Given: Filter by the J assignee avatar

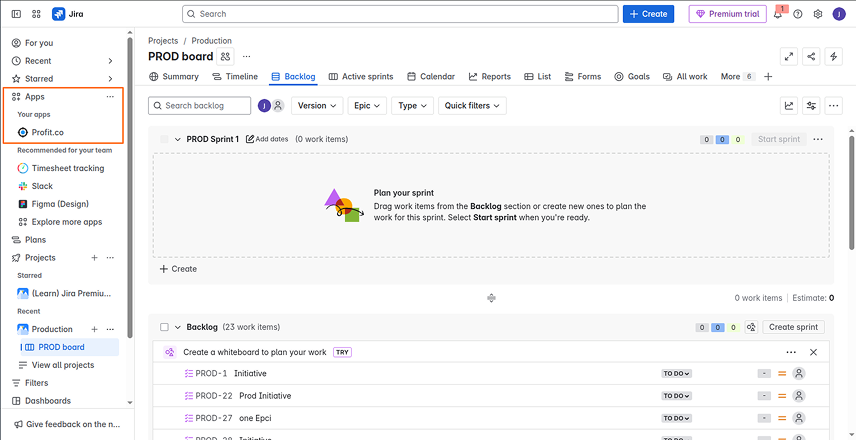Looking at the screenshot, I should [264, 106].
